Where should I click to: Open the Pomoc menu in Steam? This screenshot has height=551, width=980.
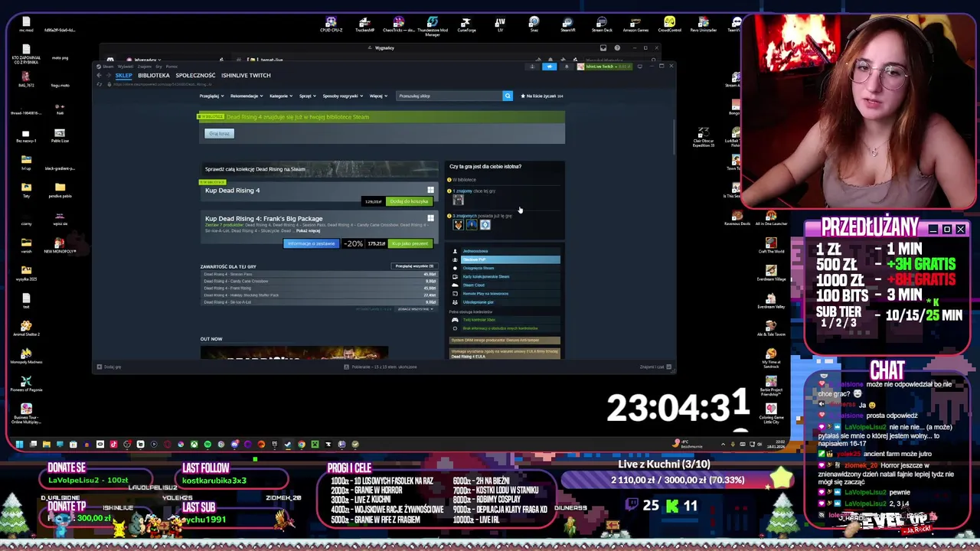[x=171, y=67]
